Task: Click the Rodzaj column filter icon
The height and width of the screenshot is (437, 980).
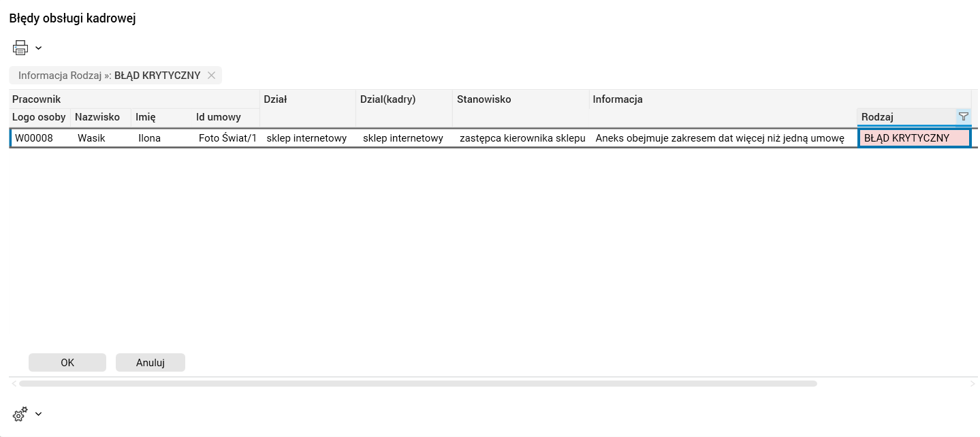Action: (963, 116)
